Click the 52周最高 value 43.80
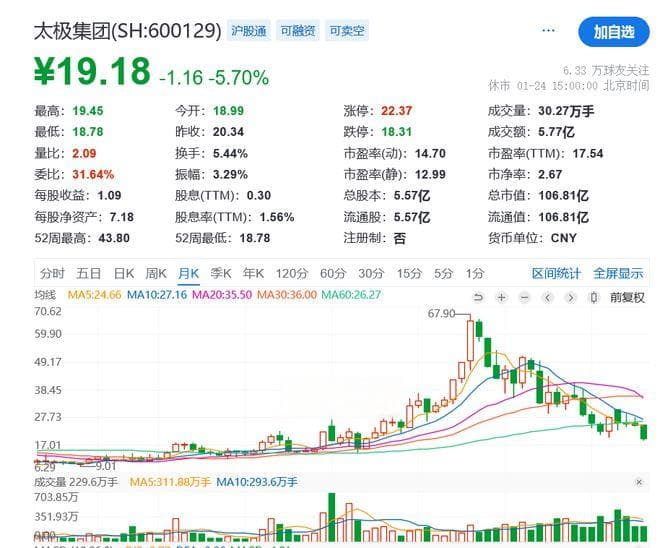This screenshot has height=548, width=660. pyautogui.click(x=114, y=238)
